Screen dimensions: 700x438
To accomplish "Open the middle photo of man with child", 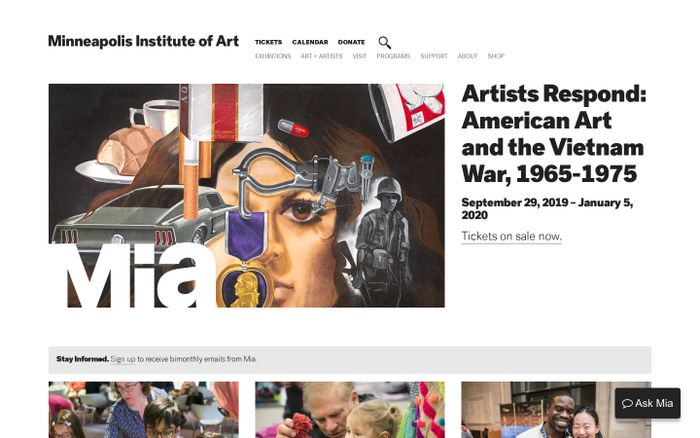I will (349, 409).
